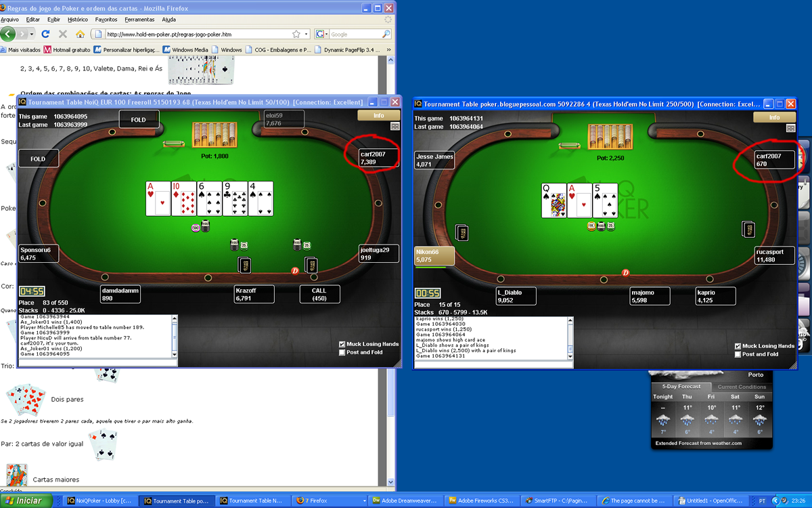This screenshot has height=508, width=812.
Task: Click CALL (450) button on left table
Action: [x=320, y=294]
